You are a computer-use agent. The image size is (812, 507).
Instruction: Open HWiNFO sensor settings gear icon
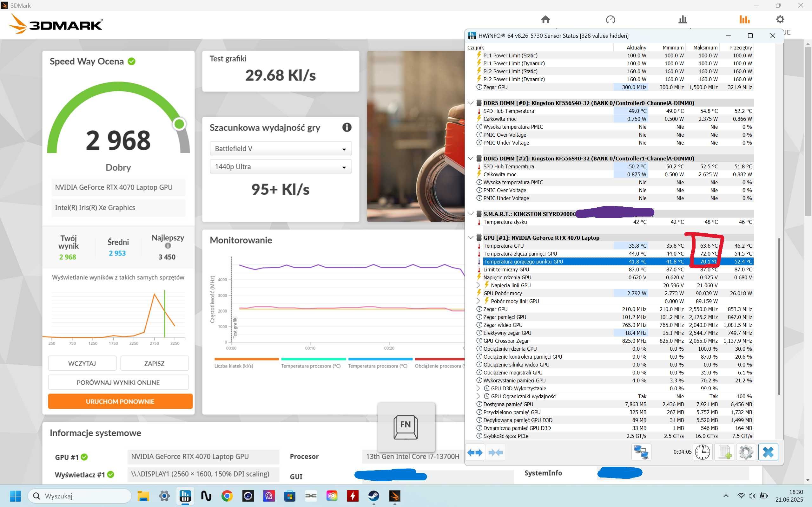pyautogui.click(x=746, y=452)
